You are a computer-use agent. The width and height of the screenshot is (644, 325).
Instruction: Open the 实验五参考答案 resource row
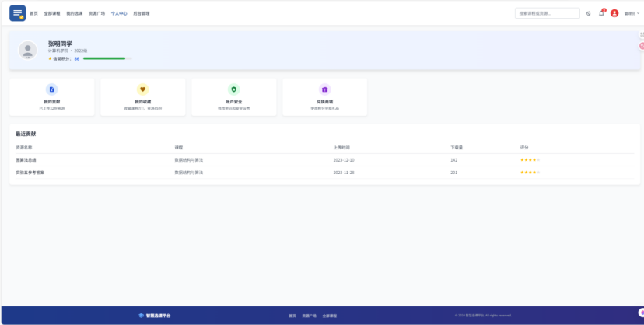[325, 173]
